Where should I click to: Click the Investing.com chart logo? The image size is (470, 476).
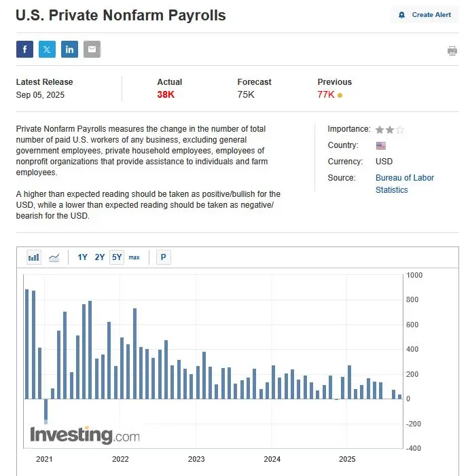click(x=85, y=435)
